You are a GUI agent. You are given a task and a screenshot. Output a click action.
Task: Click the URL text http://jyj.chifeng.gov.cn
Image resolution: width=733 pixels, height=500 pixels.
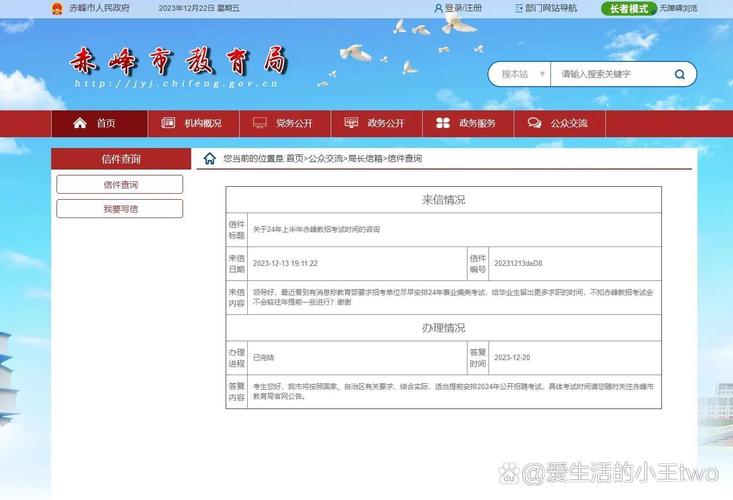point(176,84)
